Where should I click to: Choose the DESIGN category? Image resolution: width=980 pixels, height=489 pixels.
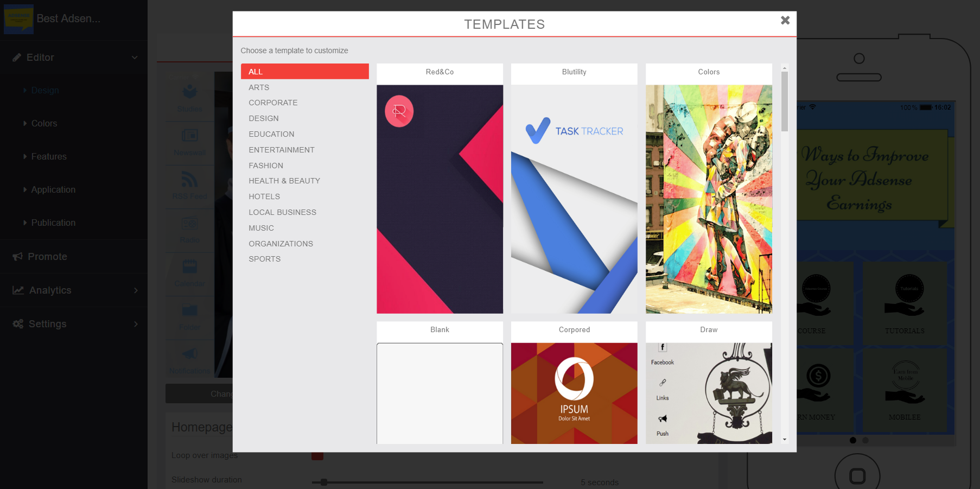point(264,118)
